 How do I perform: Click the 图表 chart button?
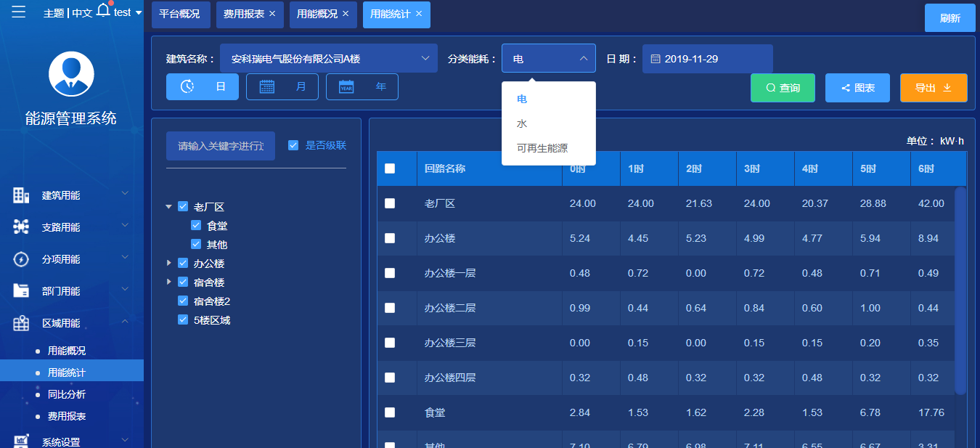click(x=857, y=88)
